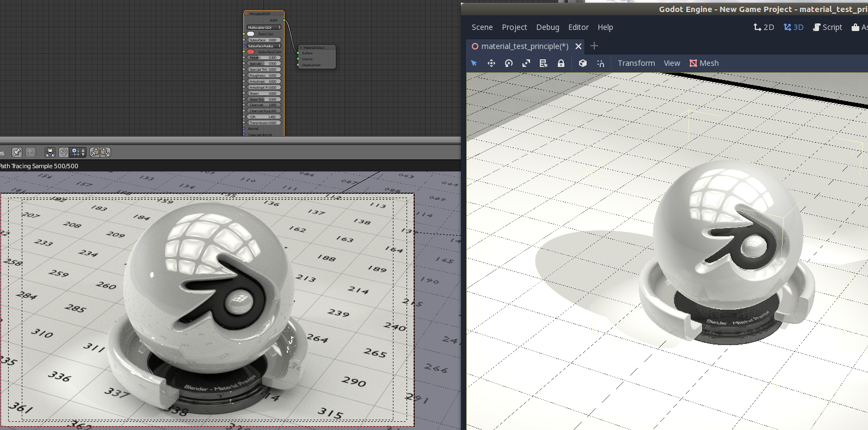Click the Specular Tint slider field
This screenshot has width=868, height=430.
coord(264,70)
